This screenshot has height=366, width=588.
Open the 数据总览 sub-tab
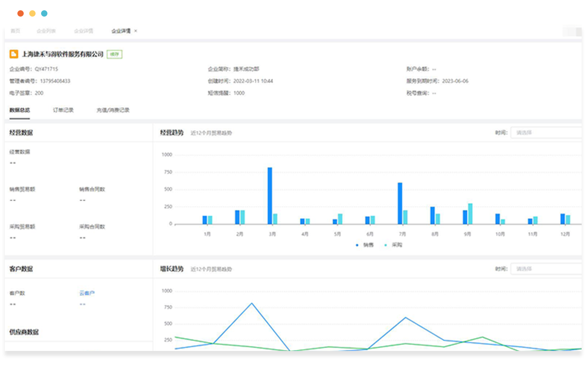pos(20,110)
